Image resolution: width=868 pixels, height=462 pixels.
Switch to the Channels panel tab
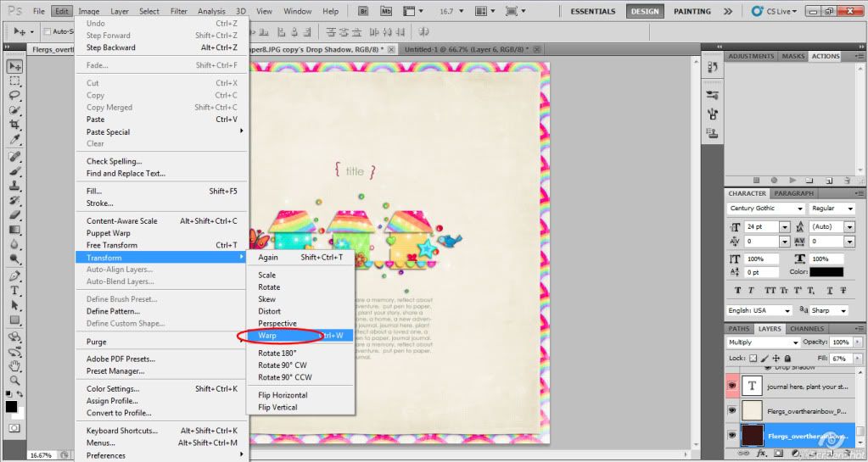(x=805, y=329)
